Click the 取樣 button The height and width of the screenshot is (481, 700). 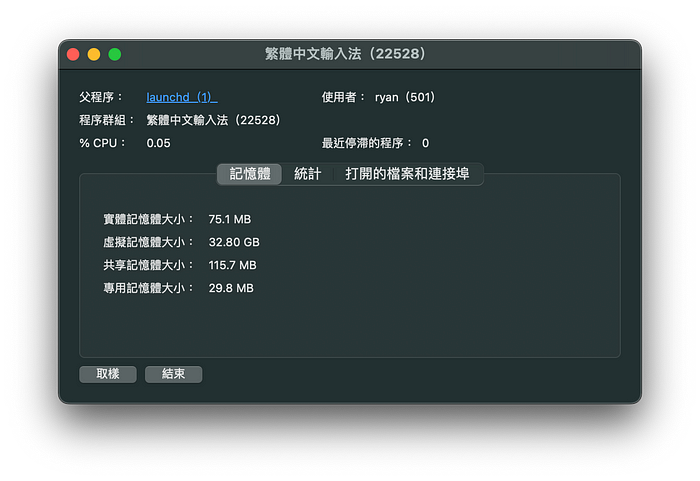[108, 374]
